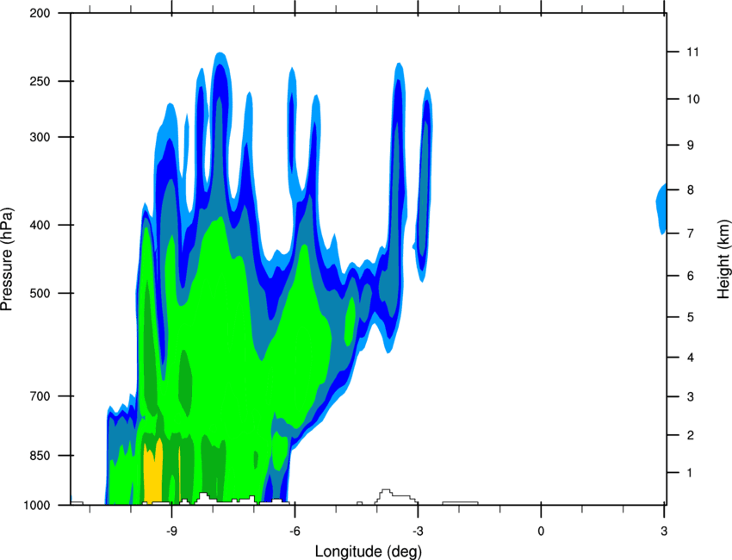732x560 pixels.
Task: Click the 0 longitude tick label
Action: click(x=541, y=532)
